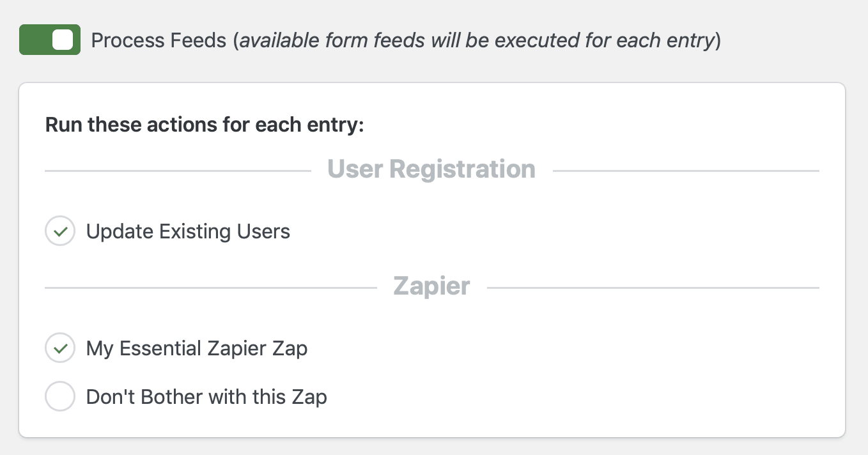Click the green toggle switch at the top

pos(50,40)
